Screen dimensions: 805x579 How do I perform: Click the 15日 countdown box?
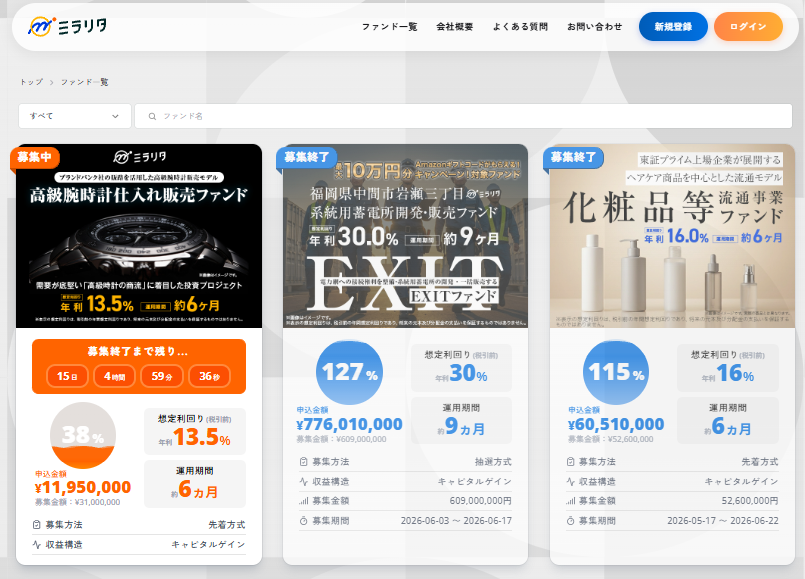coord(67,376)
